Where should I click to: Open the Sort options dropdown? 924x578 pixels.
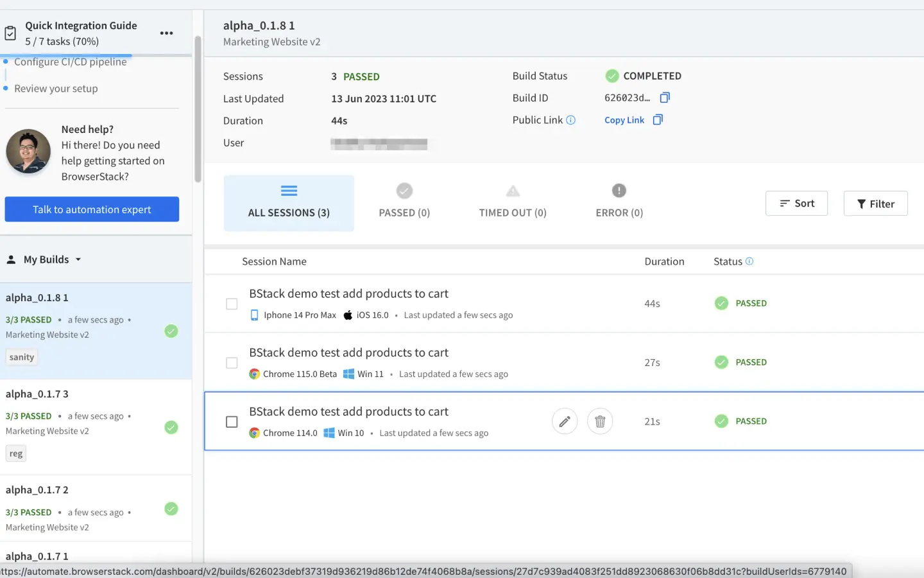pos(796,204)
